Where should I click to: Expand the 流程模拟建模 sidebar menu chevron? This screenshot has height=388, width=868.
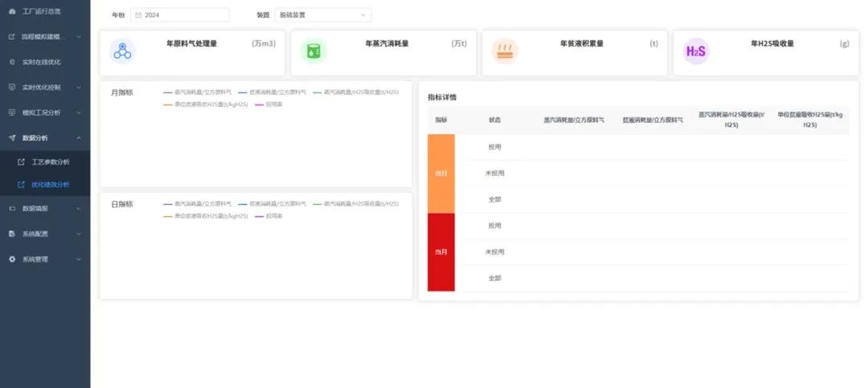[79, 37]
